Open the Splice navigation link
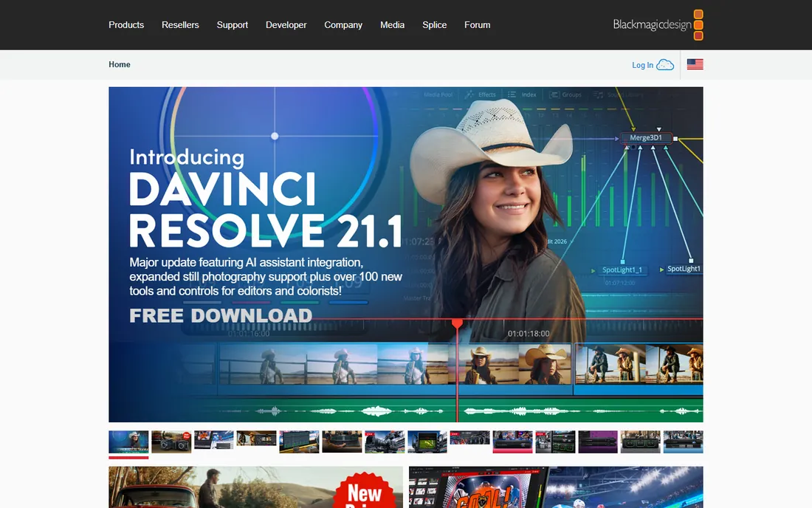The width and height of the screenshot is (812, 508). pyautogui.click(x=435, y=25)
